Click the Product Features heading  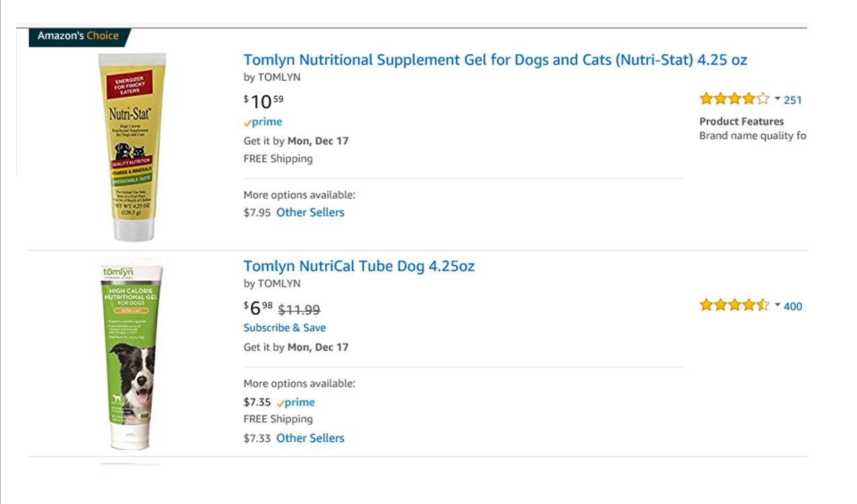(741, 122)
